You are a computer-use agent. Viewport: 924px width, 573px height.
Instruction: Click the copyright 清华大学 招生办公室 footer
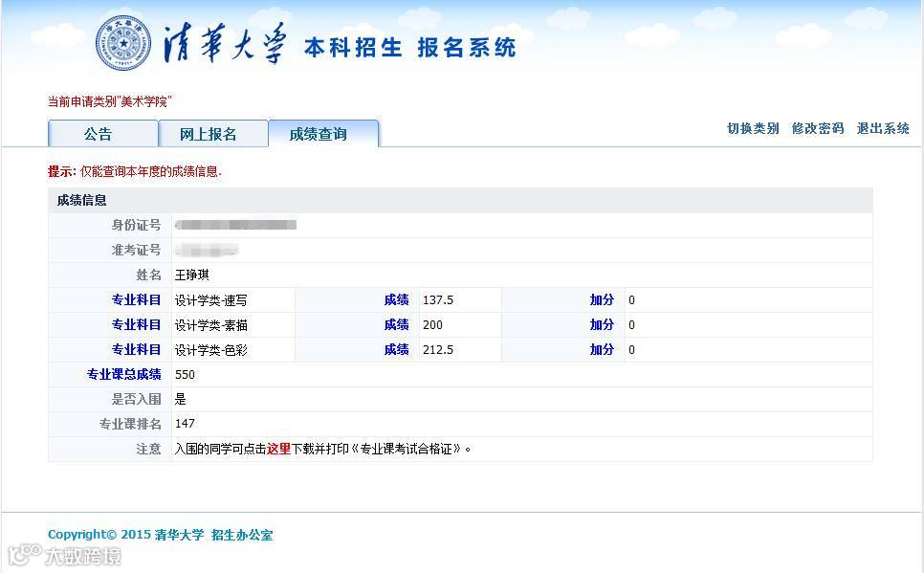(x=161, y=535)
